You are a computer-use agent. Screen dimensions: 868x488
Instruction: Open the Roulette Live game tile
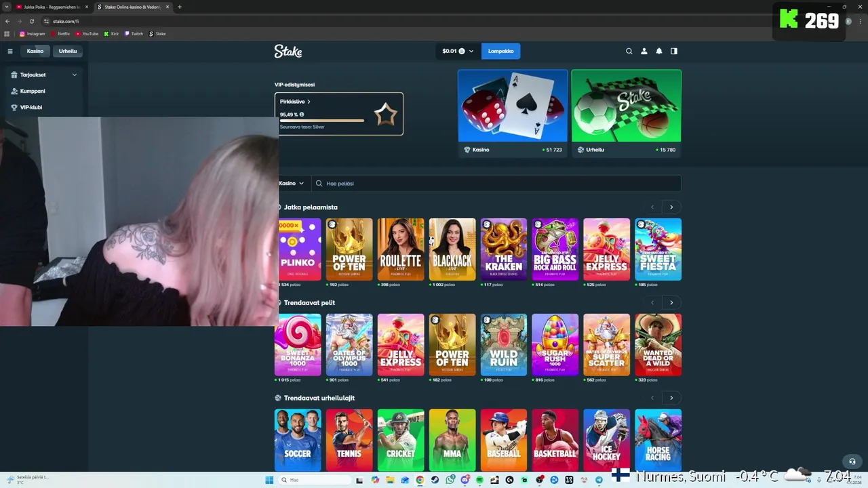click(401, 249)
